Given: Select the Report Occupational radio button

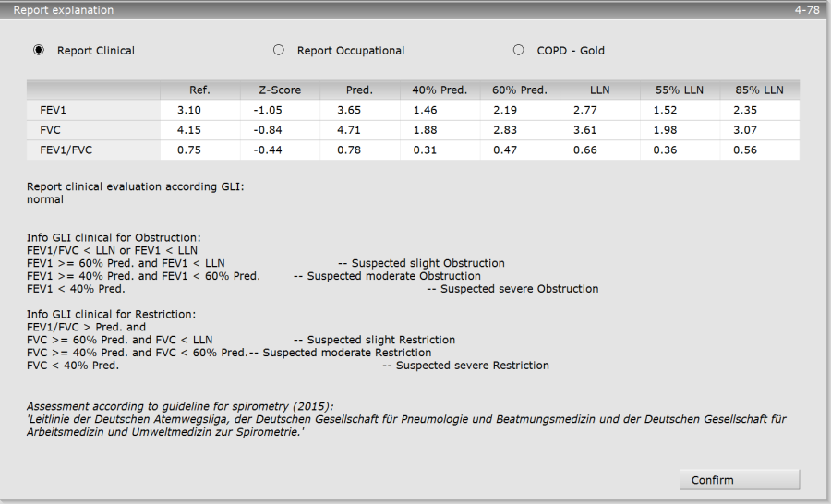Looking at the screenshot, I should point(278,50).
